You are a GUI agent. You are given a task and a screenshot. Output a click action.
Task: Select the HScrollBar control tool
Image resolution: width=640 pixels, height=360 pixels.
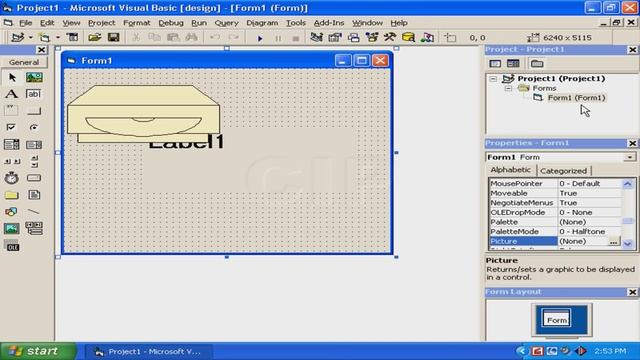pyautogui.click(x=12, y=162)
